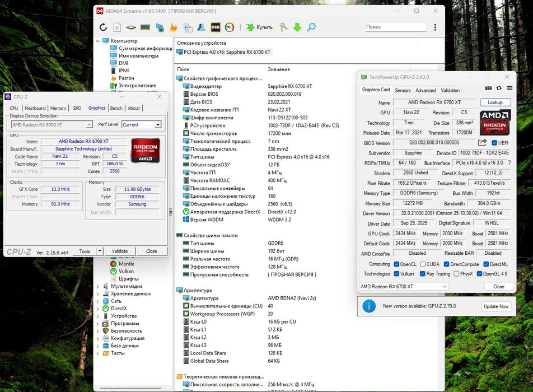Open the Perf Level Current dropdown
Image resolution: width=533 pixels, height=392 pixels.
pyautogui.click(x=142, y=125)
